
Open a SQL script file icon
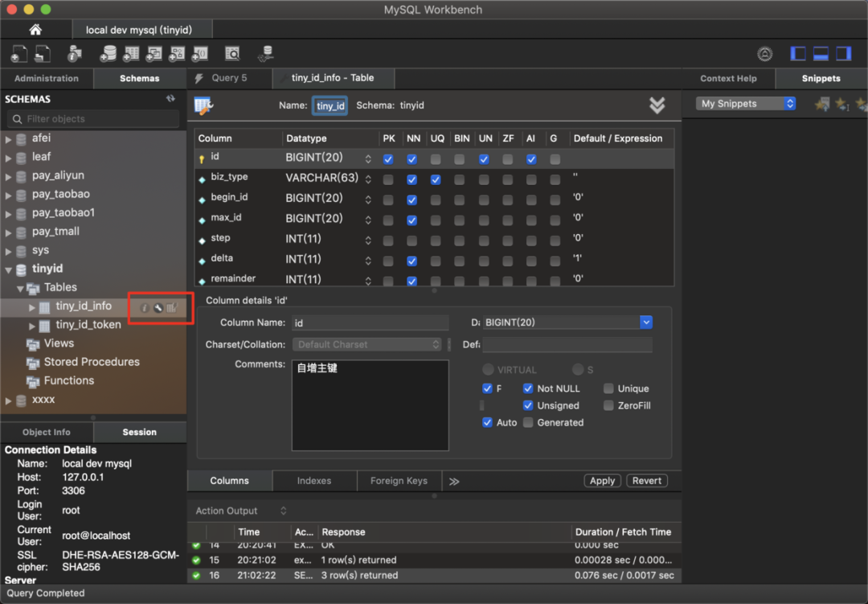tap(43, 54)
